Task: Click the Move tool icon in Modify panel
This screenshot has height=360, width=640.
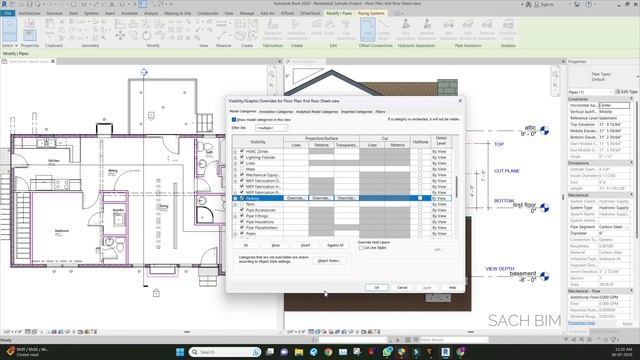Action: click(x=120, y=36)
